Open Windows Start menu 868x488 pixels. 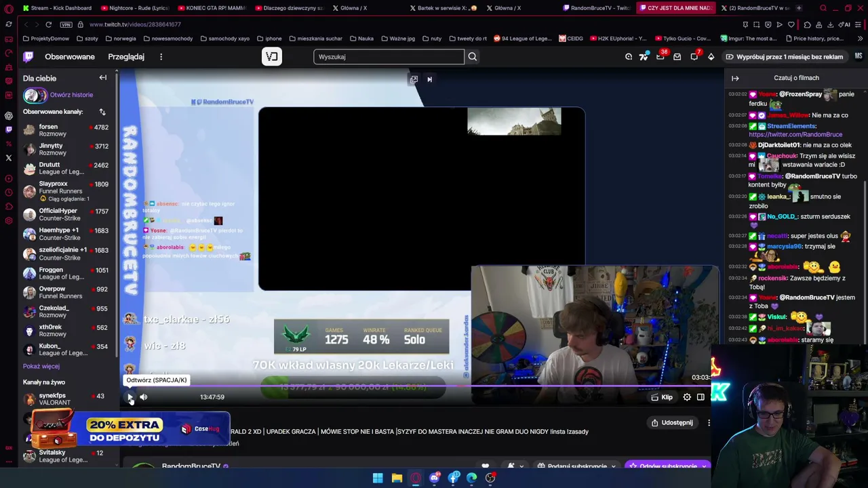(378, 478)
